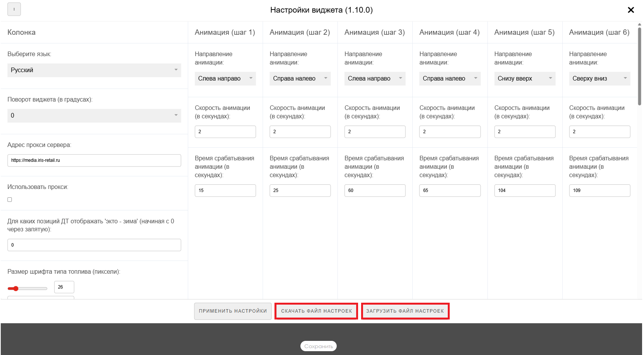Click the fuel type font size slider
The image size is (644, 355).
(27, 289)
